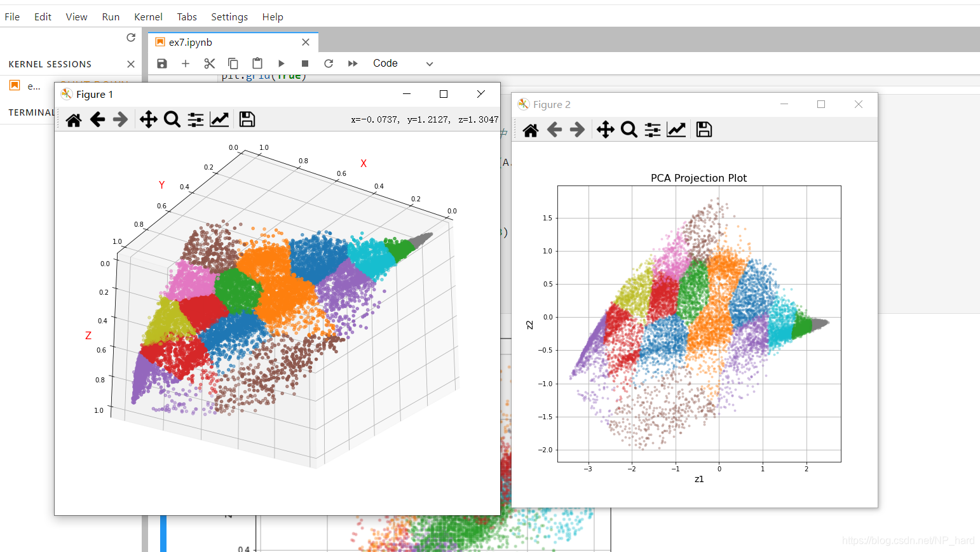Open the Settings menu
Image resolution: width=980 pixels, height=552 pixels.
click(229, 17)
